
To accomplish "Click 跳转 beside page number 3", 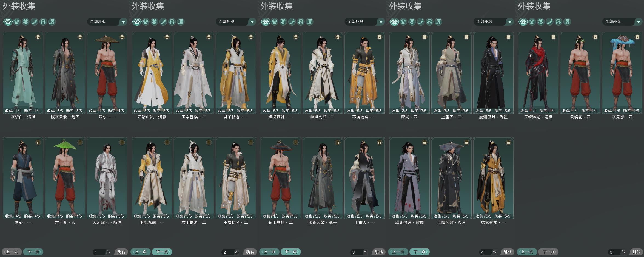I will click(379, 252).
